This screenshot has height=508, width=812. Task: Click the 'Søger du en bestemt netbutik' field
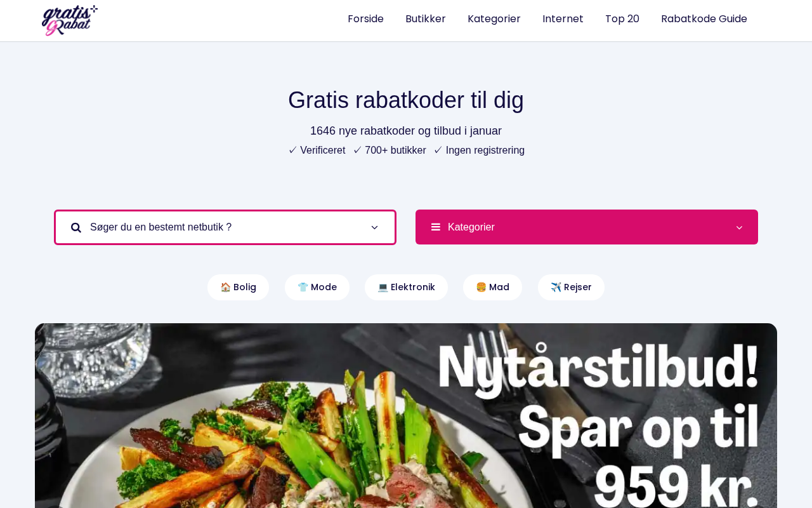[x=225, y=227]
